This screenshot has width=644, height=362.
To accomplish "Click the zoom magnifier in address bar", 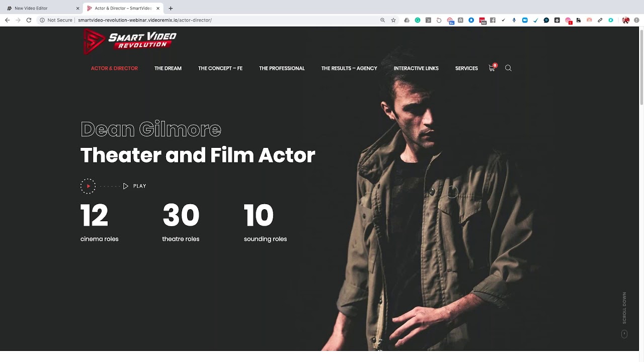I will 382,20.
